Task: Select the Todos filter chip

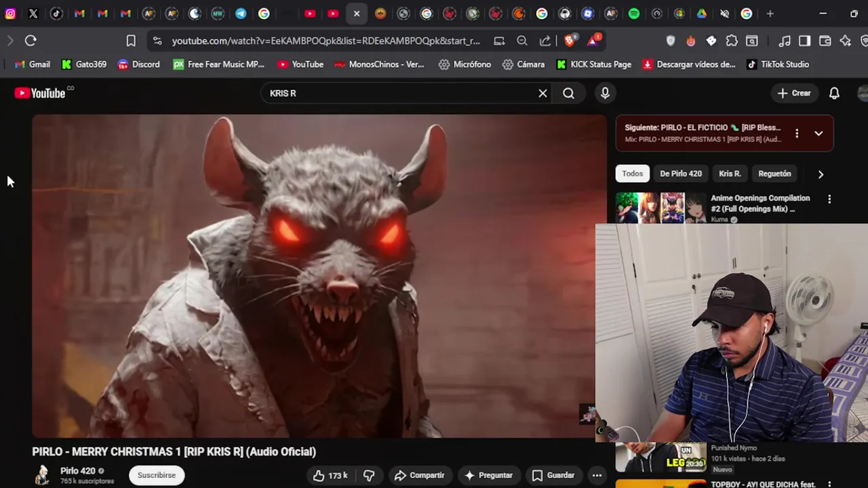Action: click(632, 174)
